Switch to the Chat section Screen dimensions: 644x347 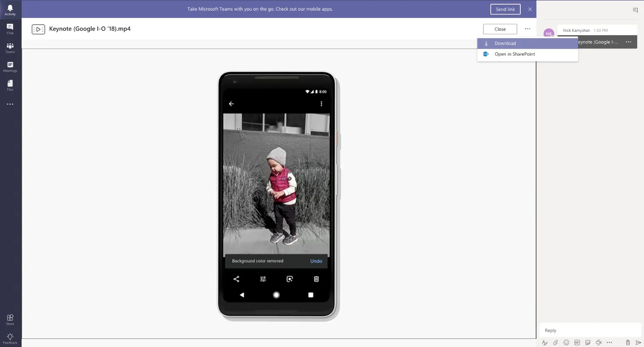(x=10, y=28)
